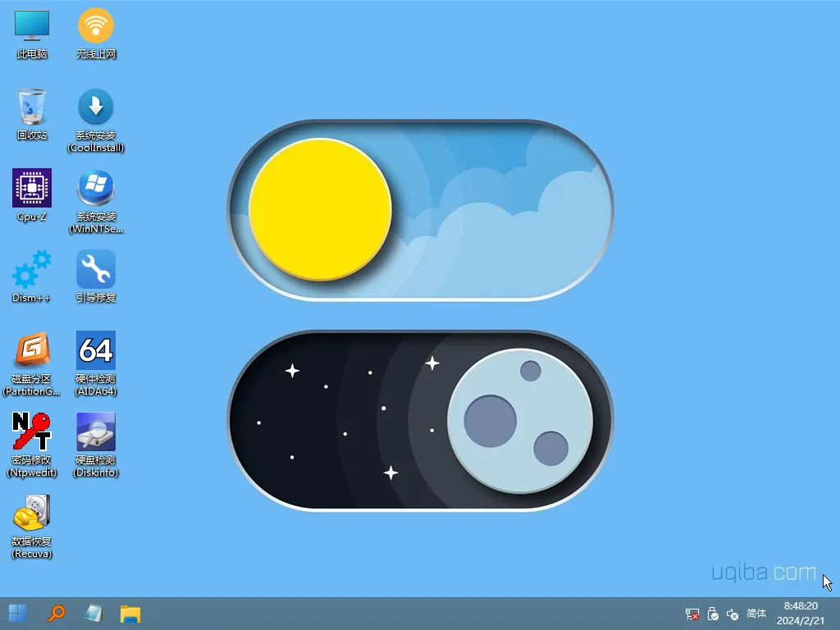Viewport: 840px width, 630px height.
Task: Select the 此电脑 (This PC) desktop icon
Action: 32,34
